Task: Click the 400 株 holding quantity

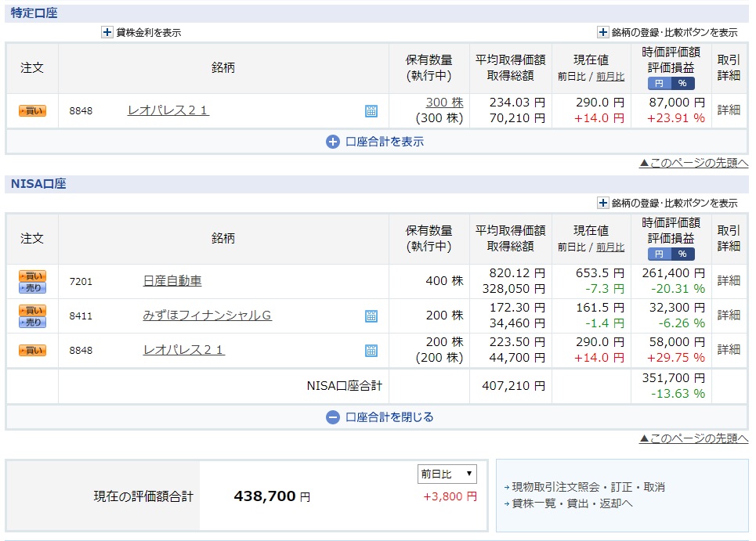Action: (444, 281)
